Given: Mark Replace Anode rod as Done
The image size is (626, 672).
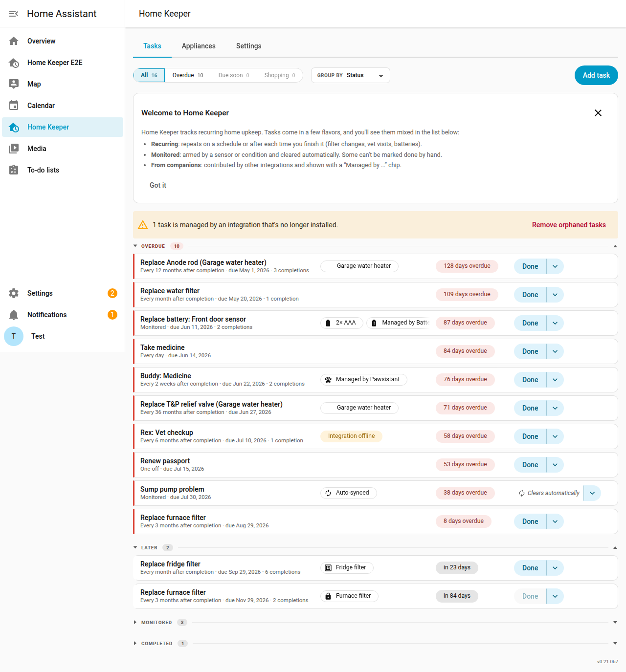Looking at the screenshot, I should tap(530, 266).
